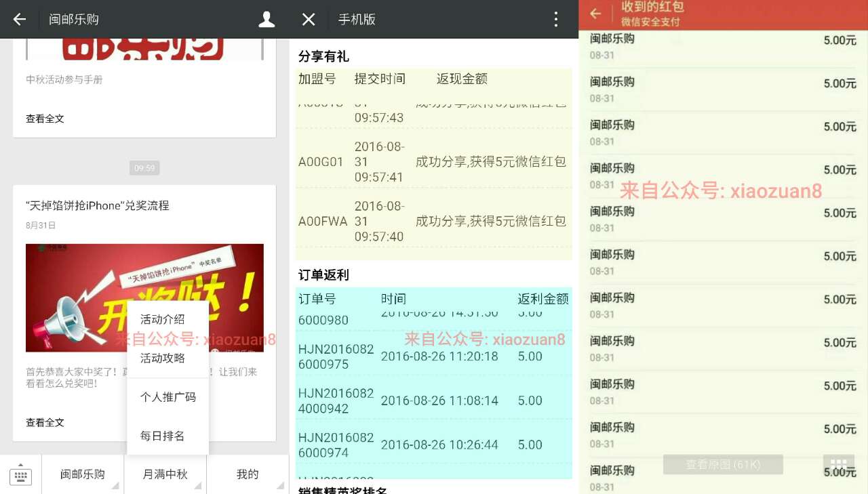
Task: Click the time 2016-08-26 11:20:18
Action: (439, 356)
